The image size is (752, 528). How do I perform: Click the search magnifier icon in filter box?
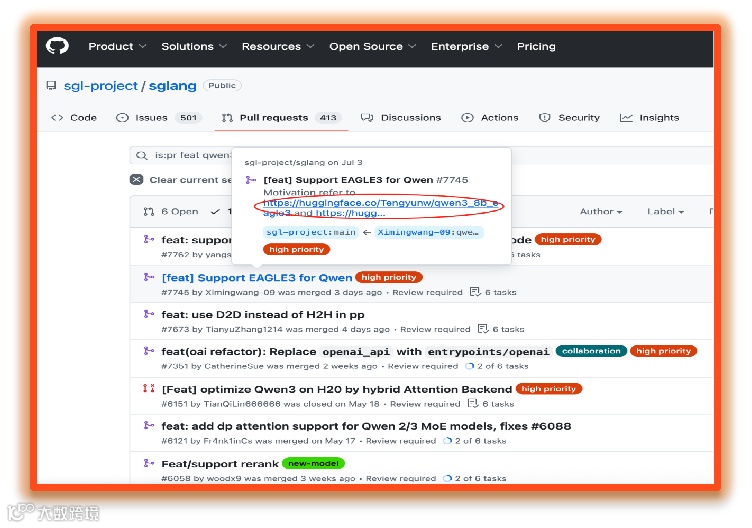141,155
